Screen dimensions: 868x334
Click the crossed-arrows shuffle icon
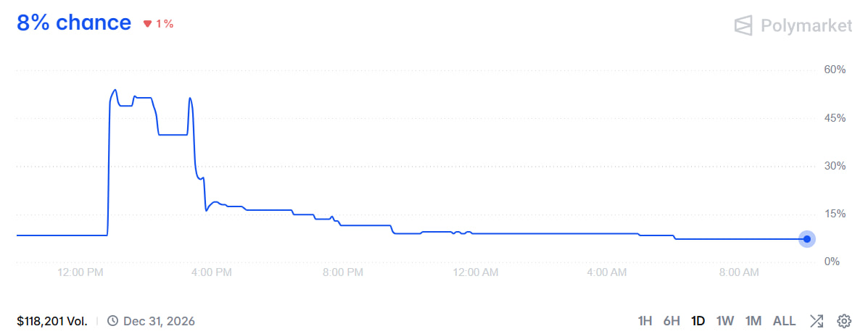pos(817,321)
